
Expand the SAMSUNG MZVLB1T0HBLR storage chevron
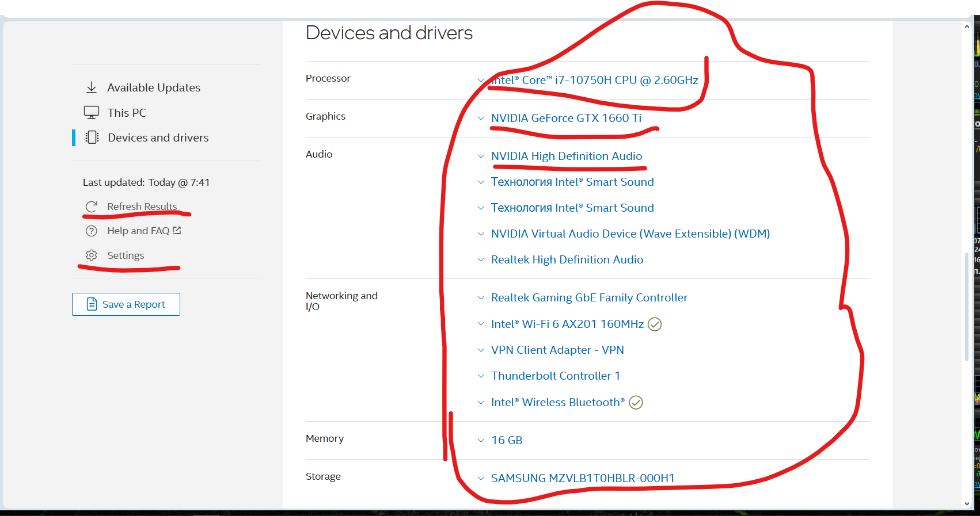pos(481,479)
